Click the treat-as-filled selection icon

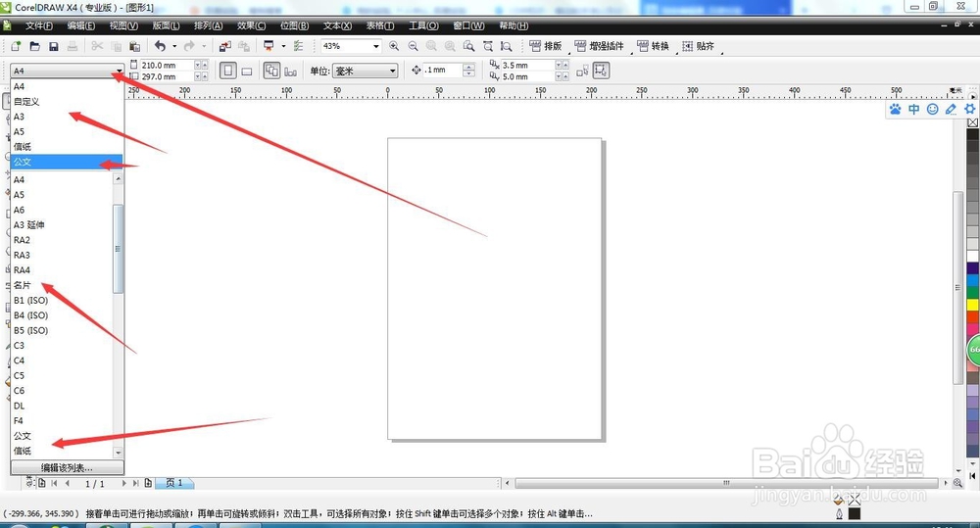coord(601,71)
